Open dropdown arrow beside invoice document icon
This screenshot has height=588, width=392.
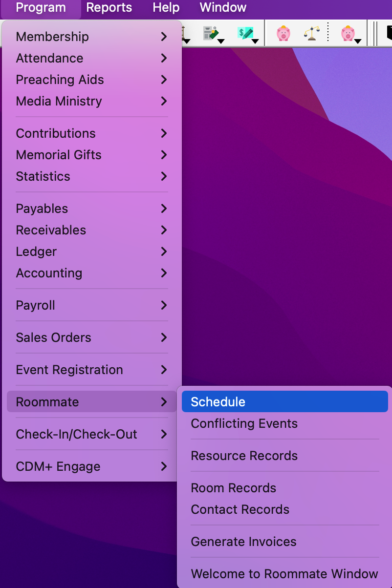point(221,41)
